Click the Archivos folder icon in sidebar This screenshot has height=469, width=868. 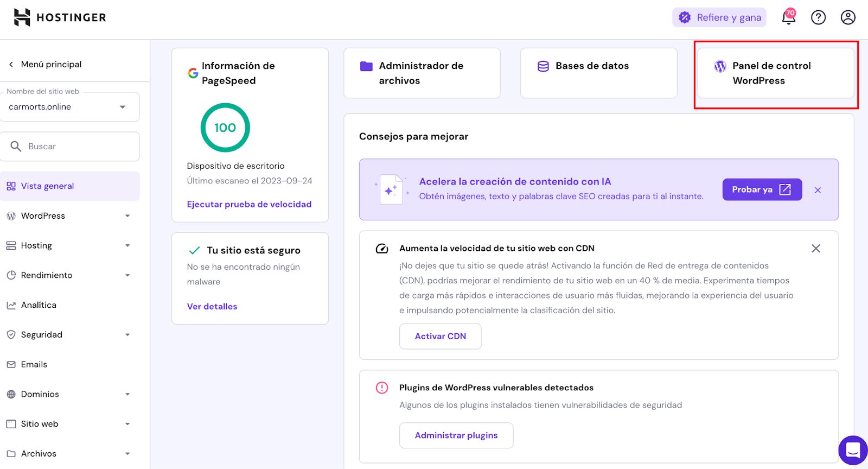point(11,454)
